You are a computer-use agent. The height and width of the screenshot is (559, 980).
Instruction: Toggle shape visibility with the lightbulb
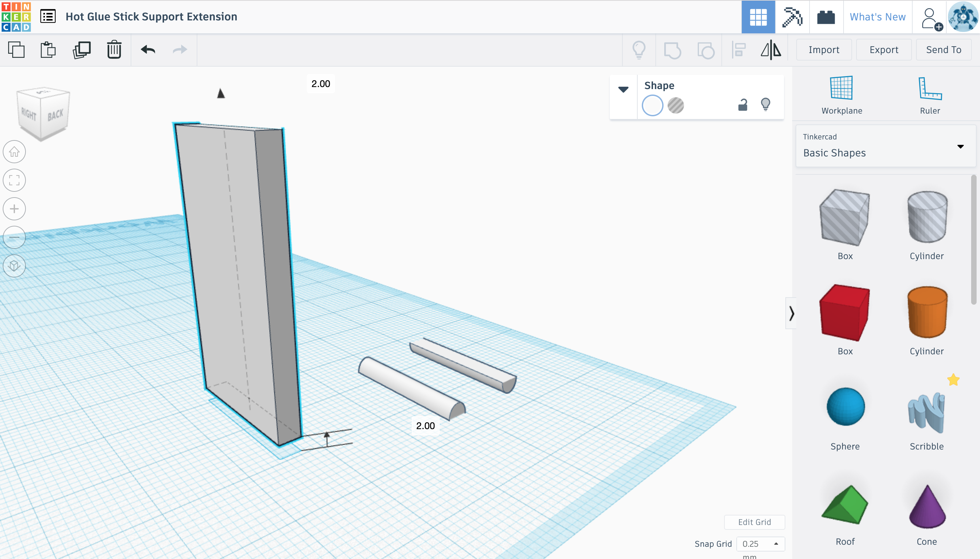point(765,104)
